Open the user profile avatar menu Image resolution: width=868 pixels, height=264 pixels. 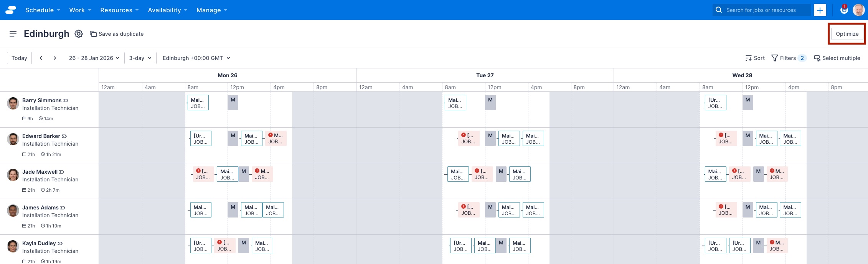[859, 10]
